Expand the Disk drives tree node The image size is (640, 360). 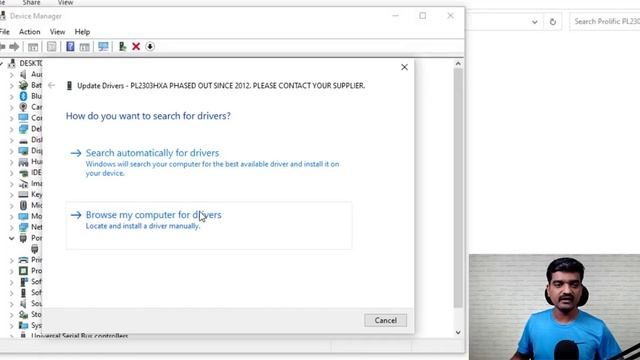click(11, 140)
